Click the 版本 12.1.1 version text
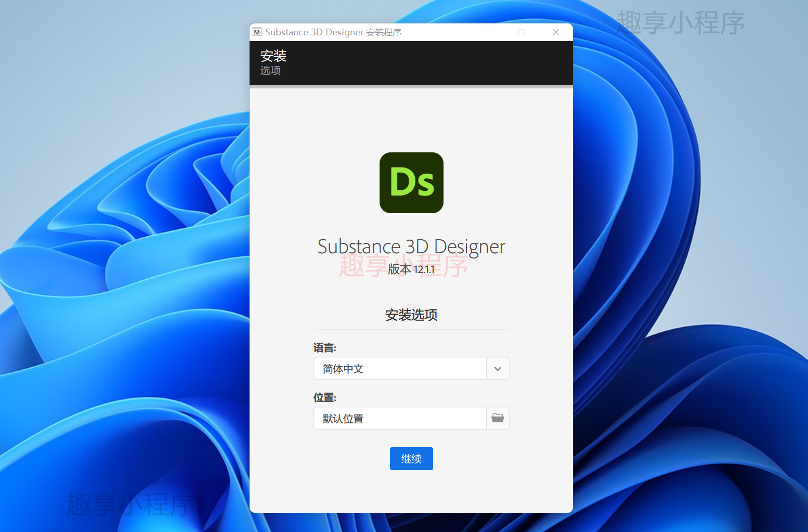This screenshot has height=532, width=808. click(x=411, y=269)
